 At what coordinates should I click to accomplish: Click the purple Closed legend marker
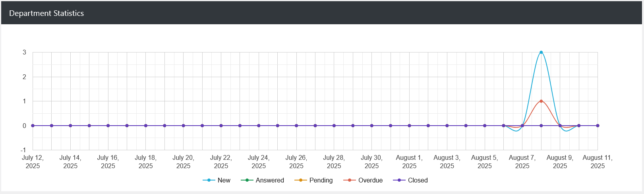399,180
